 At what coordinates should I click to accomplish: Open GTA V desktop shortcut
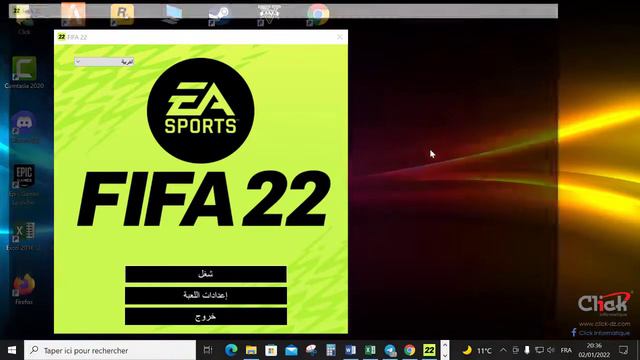tap(269, 15)
